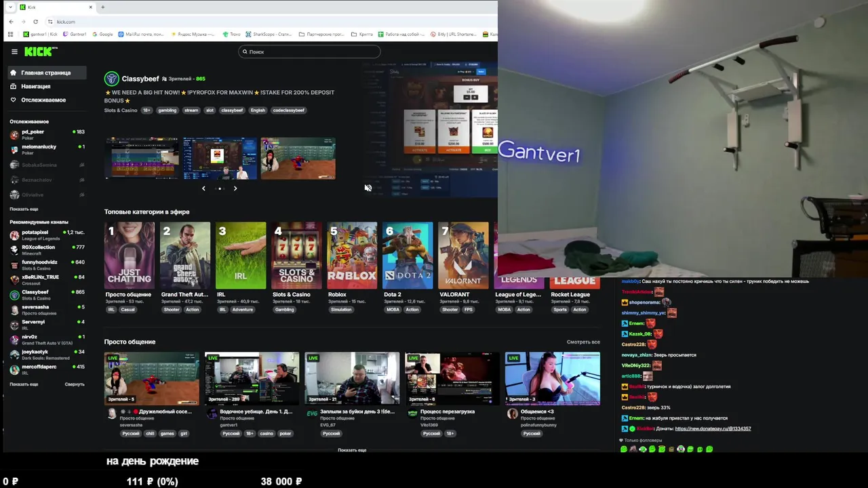Collapse sidebar list with Свернуть
This screenshot has width=868, height=488.
tap(75, 384)
